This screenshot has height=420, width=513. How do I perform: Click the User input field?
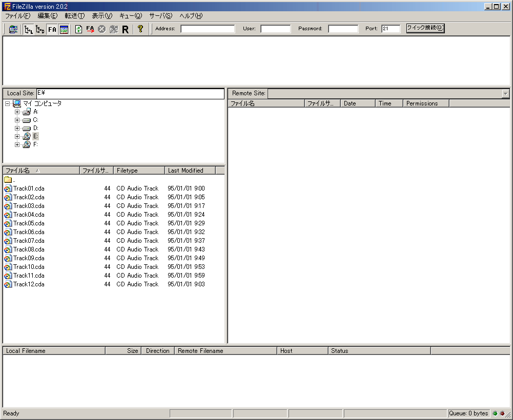pyautogui.click(x=276, y=29)
